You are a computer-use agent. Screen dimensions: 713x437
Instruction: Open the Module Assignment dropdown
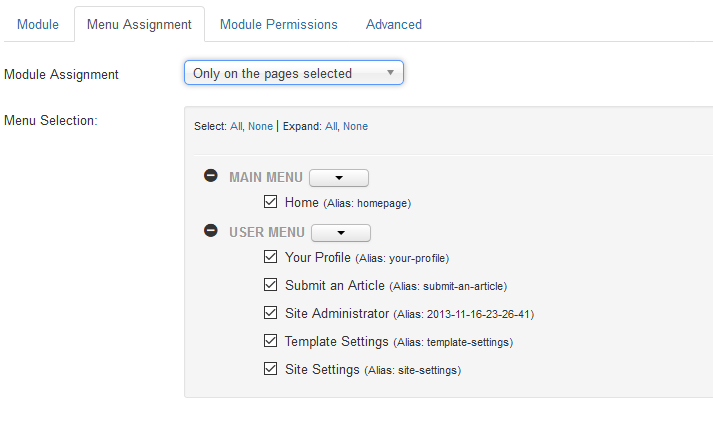click(294, 73)
